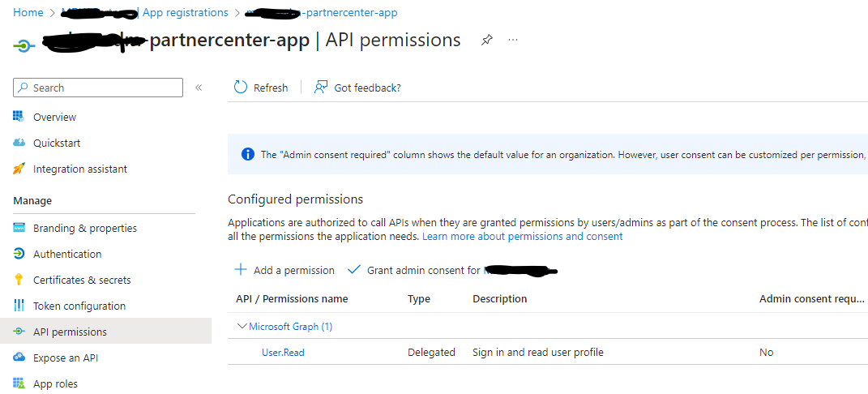Click the 'No' admin consent cell
868x394 pixels.
pos(766,353)
